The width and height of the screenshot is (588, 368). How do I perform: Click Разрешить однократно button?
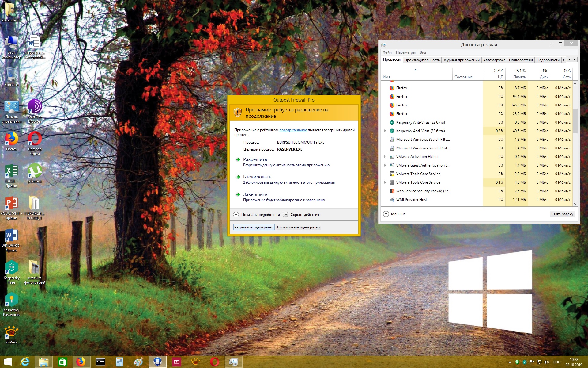pos(254,227)
